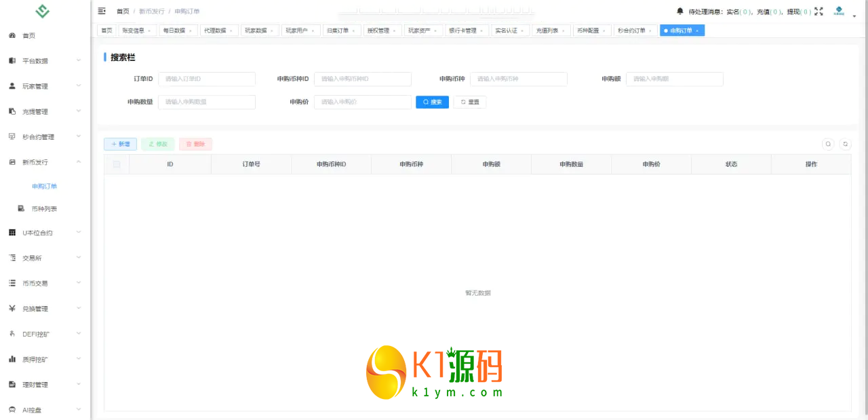Click the 订单号 column header
This screenshot has height=420, width=868.
click(251, 164)
